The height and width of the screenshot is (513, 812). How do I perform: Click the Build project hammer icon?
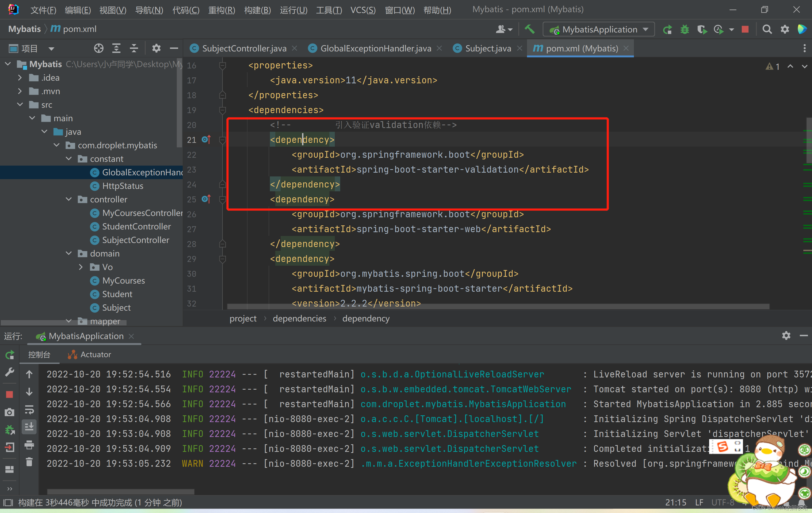[x=529, y=29]
